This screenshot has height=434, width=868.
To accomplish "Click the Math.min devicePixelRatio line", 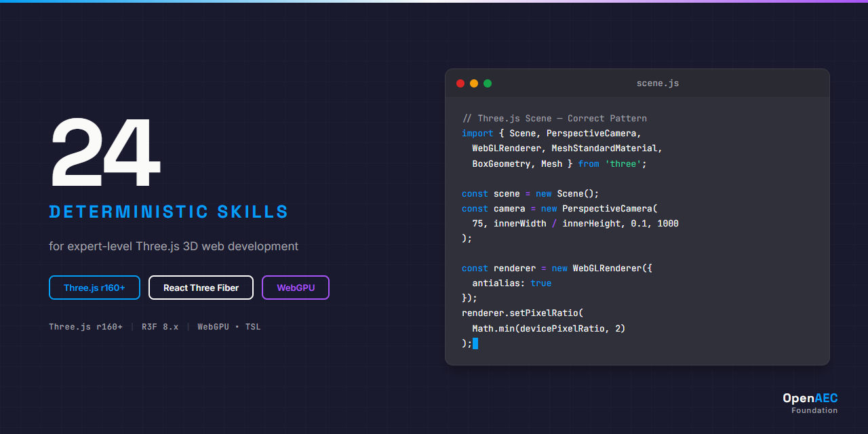I will 548,328.
